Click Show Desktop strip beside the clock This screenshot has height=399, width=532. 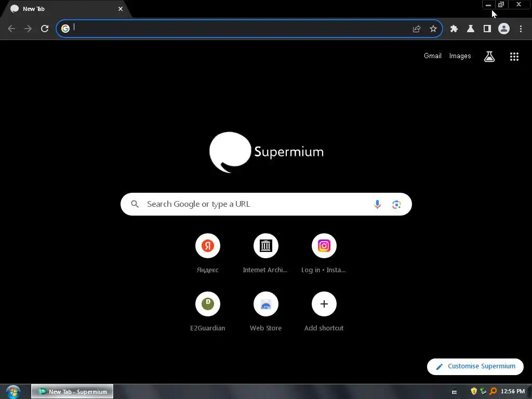pyautogui.click(x=530, y=392)
